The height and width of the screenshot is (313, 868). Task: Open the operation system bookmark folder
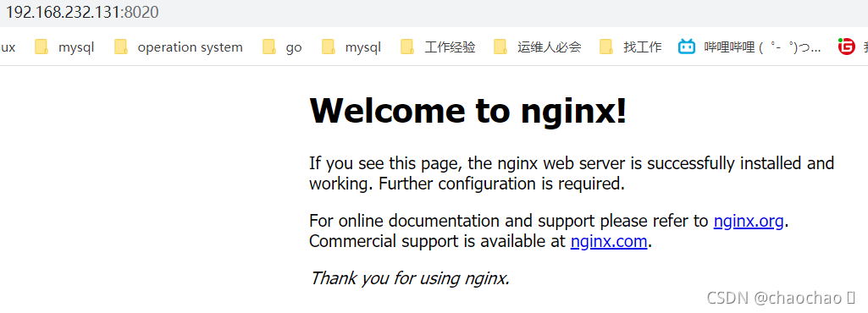(x=178, y=47)
